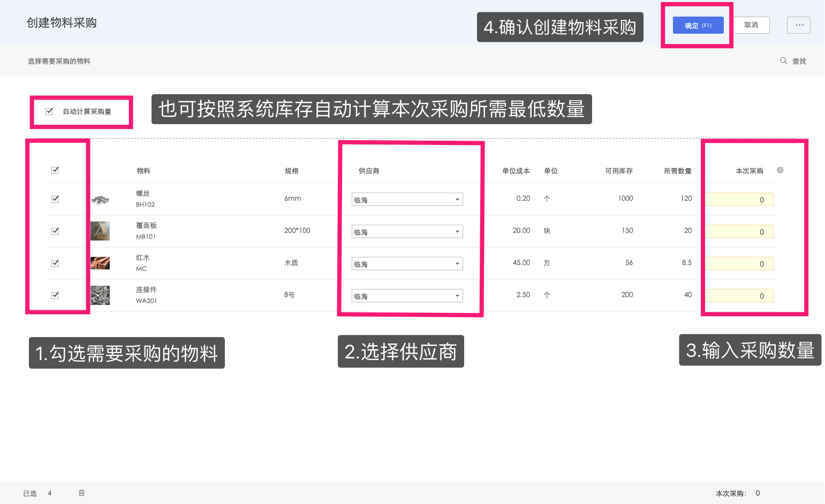This screenshot has width=825, height=504.
Task: Cancel with the 取消 button
Action: pyautogui.click(x=751, y=25)
